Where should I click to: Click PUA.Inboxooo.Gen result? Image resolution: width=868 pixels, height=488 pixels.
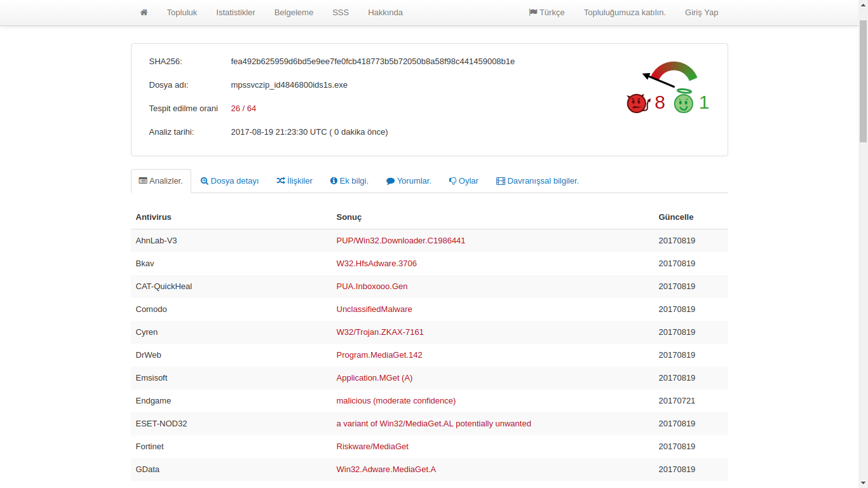pos(372,287)
